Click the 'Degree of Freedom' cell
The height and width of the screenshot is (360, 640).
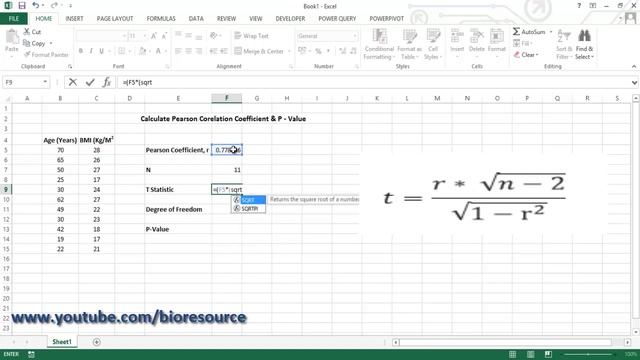tap(178, 209)
